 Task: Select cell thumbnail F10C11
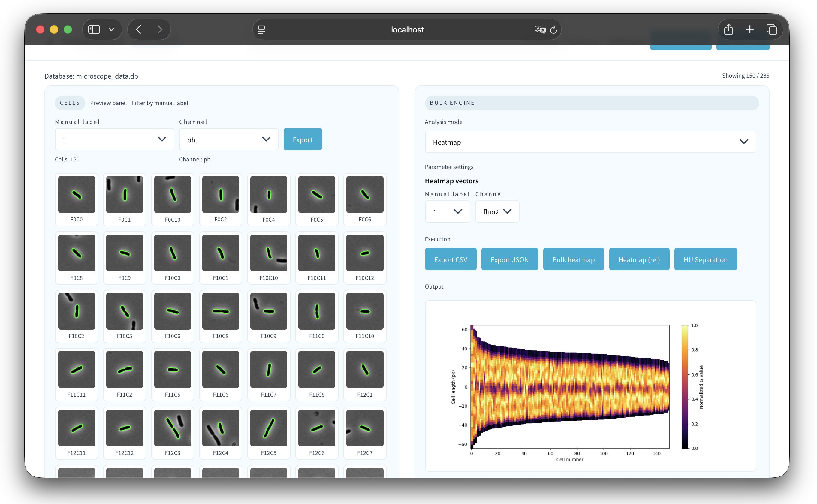pyautogui.click(x=316, y=258)
